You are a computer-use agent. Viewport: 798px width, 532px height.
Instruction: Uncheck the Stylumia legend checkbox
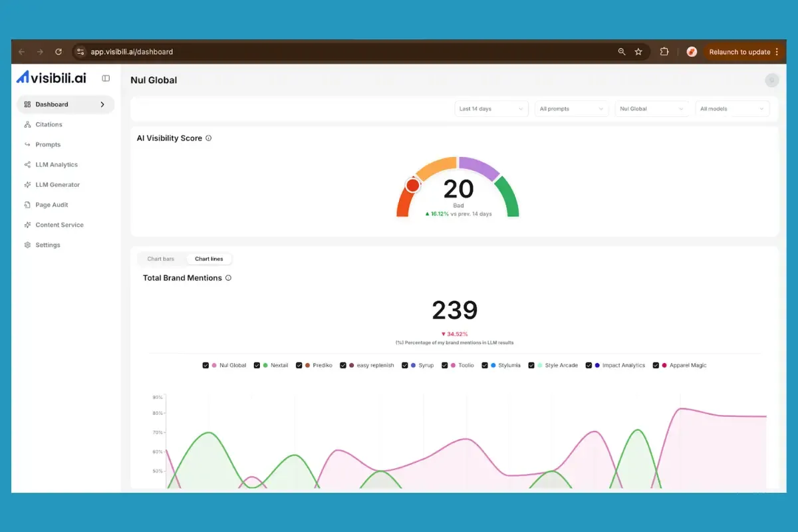[x=485, y=365]
